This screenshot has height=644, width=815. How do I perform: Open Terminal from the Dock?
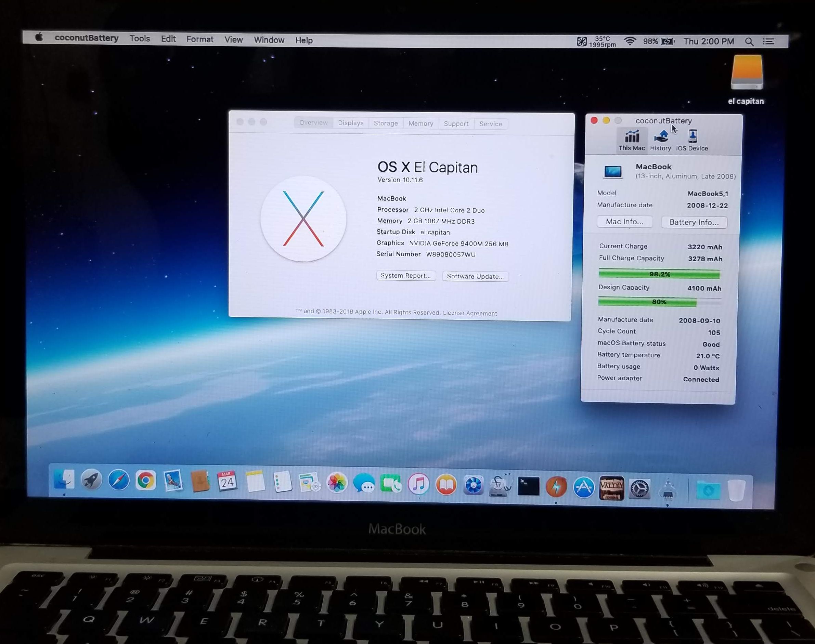pos(528,486)
